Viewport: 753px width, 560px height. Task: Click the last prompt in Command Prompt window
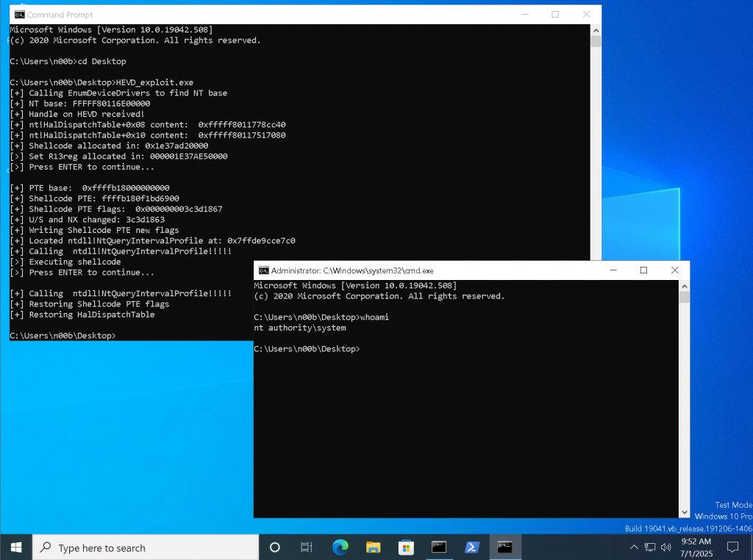pyautogui.click(x=63, y=336)
